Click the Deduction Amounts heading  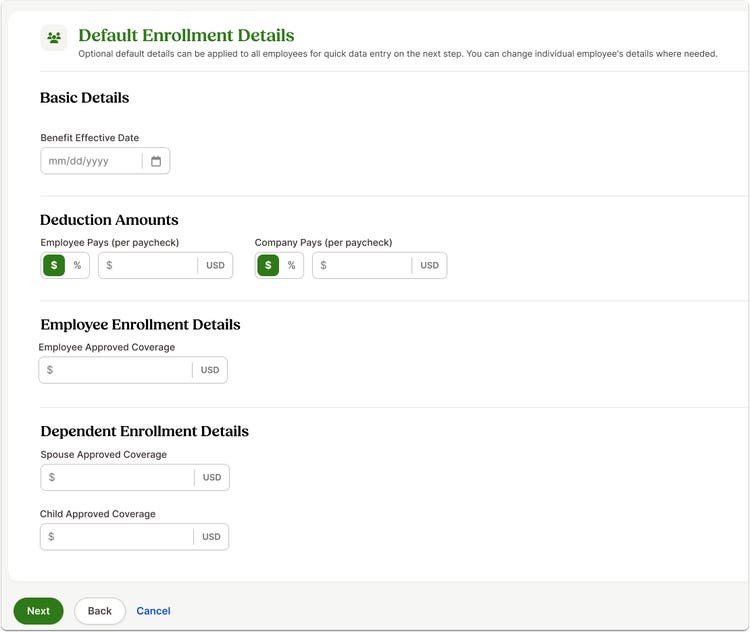(x=109, y=220)
